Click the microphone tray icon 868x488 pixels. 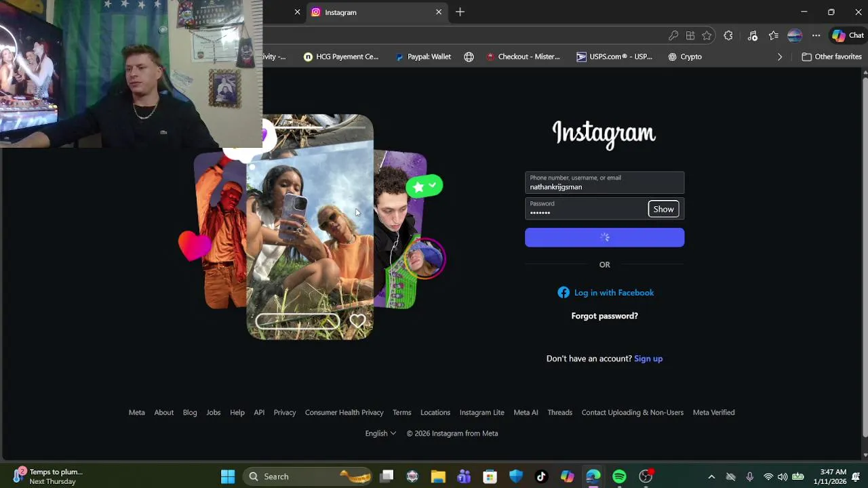click(749, 476)
